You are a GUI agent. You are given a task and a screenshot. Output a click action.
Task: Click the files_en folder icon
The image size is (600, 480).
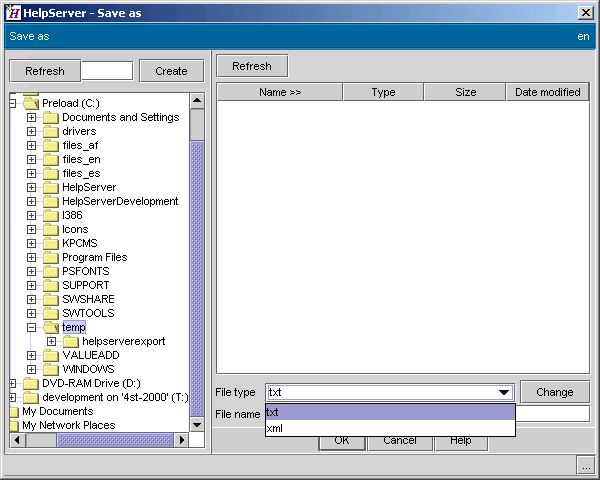pyautogui.click(x=51, y=160)
